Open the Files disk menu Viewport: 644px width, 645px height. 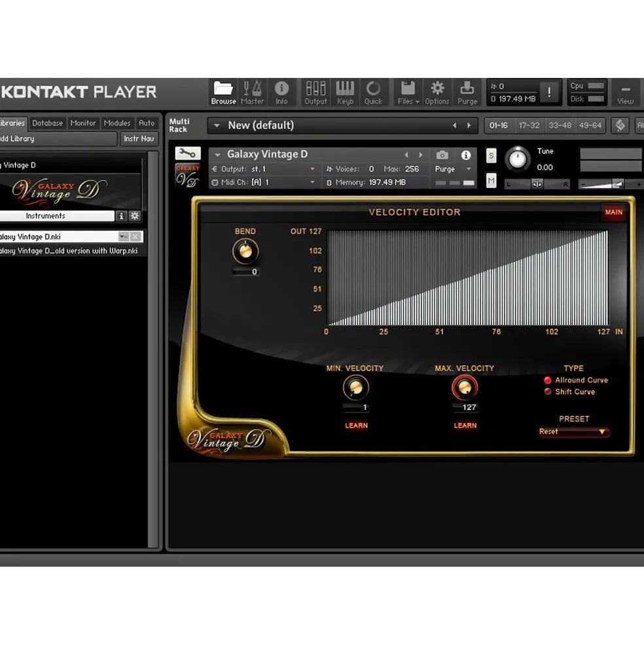coord(408,93)
